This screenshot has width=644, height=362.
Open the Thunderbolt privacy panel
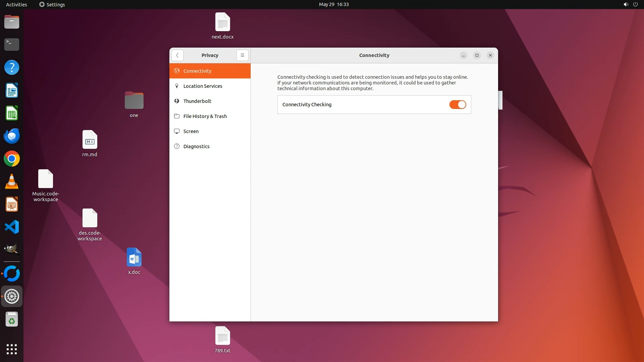197,101
